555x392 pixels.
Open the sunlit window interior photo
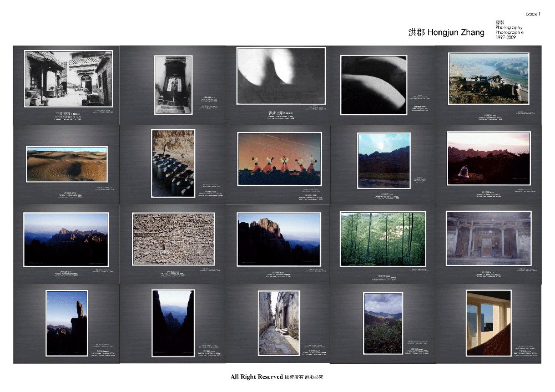click(x=488, y=323)
